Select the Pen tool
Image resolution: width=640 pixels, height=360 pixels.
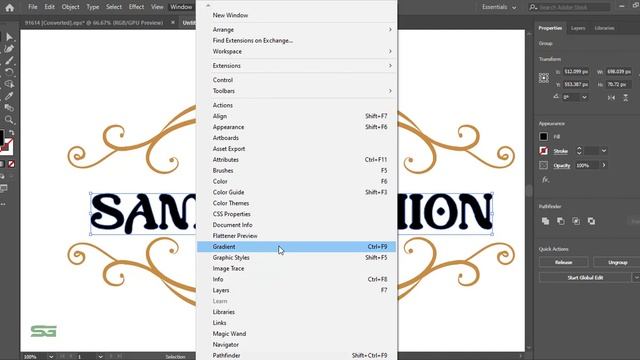(9, 49)
